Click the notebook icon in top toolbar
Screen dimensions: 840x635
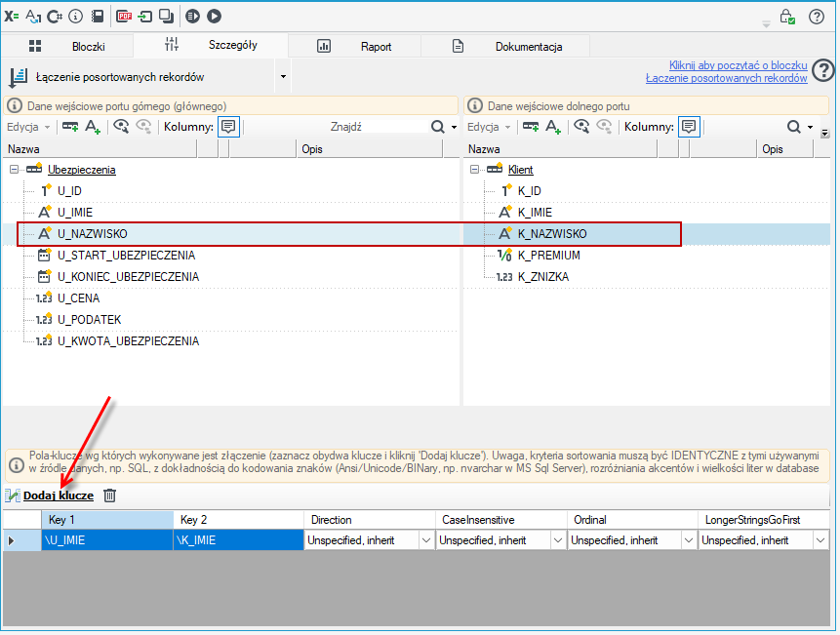coord(97,17)
